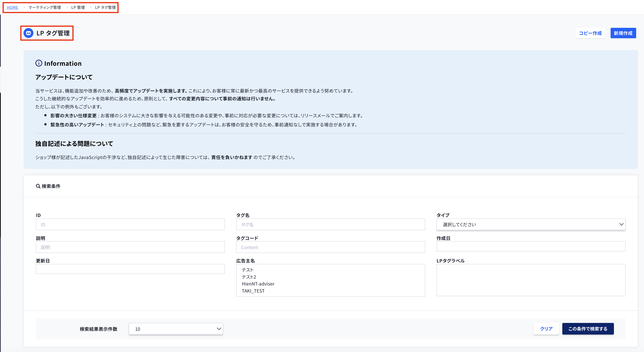
Task: Select HienNT-adviser in the 広告主名 list
Action: coord(258,284)
